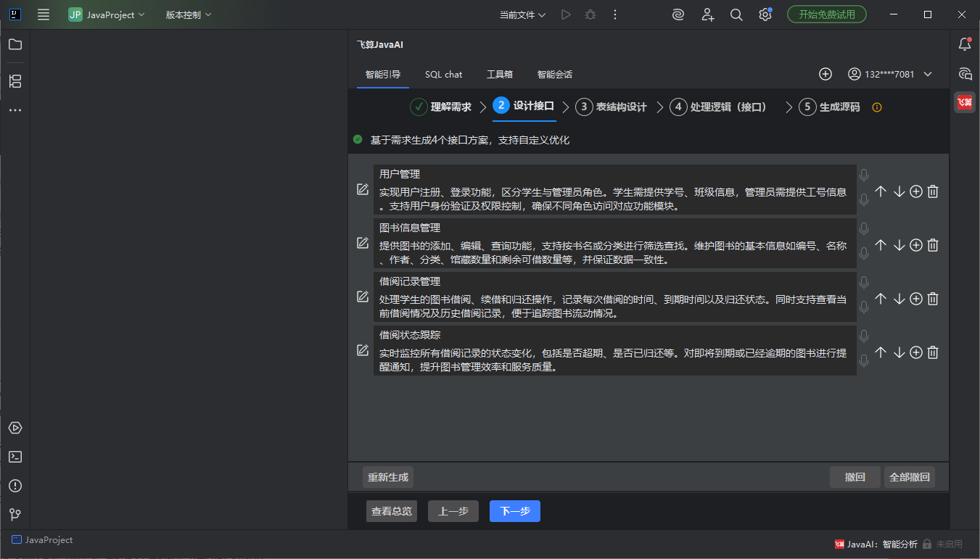The width and height of the screenshot is (980, 559).
Task: Edit the 借阅记录管理 interface entry
Action: click(x=363, y=297)
